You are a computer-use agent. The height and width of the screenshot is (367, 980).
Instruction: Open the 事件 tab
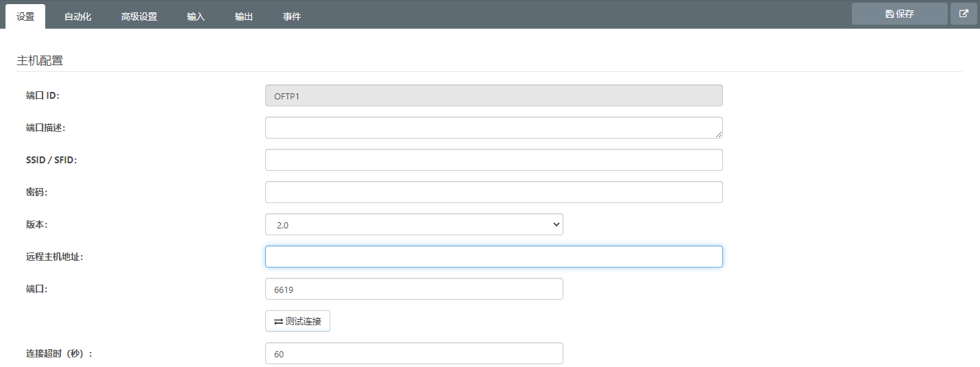[x=292, y=16]
